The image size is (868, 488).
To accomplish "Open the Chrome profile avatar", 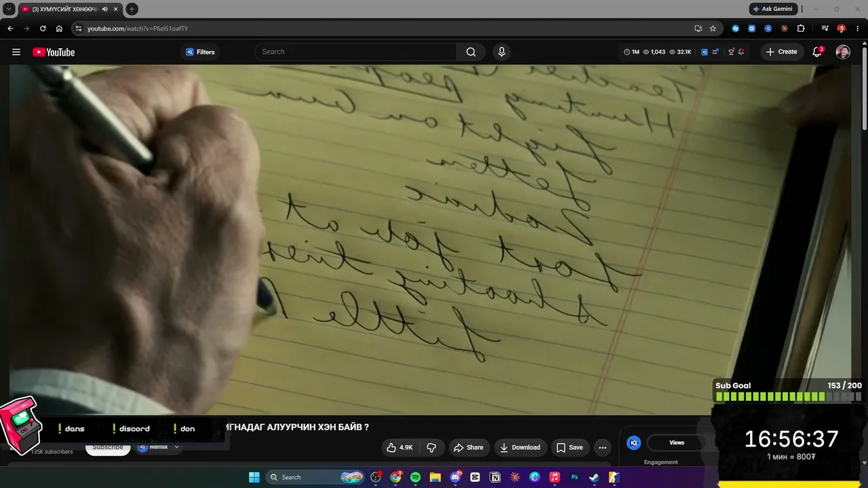I will [842, 28].
